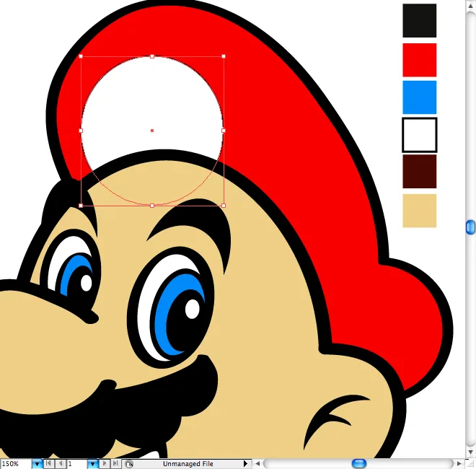Open the artboard number dropdown arrow
Image resolution: width=476 pixels, height=469 pixels.
coord(92,464)
